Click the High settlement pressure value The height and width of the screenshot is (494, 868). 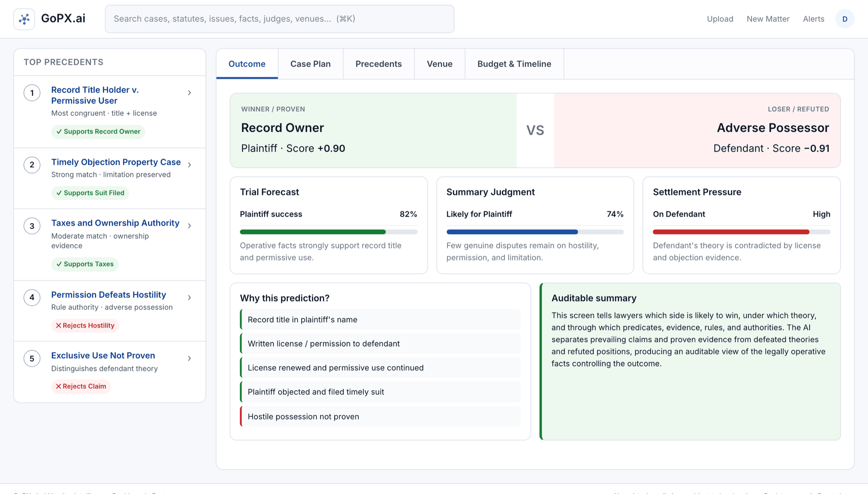point(821,214)
